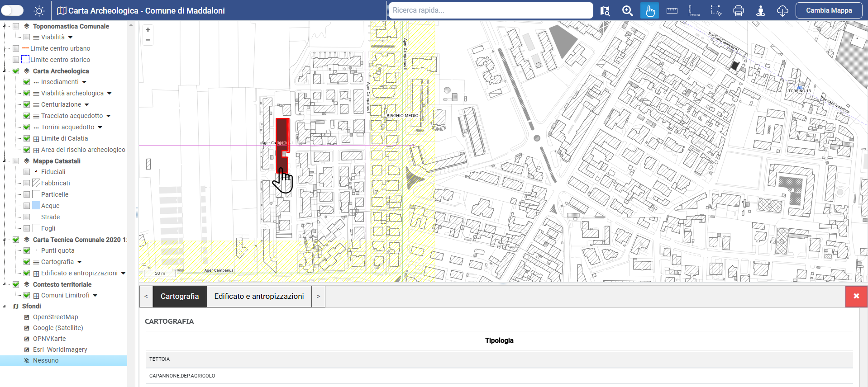Select the ruler distance measurement tool
Image resolution: width=868 pixels, height=387 pixels.
point(672,11)
